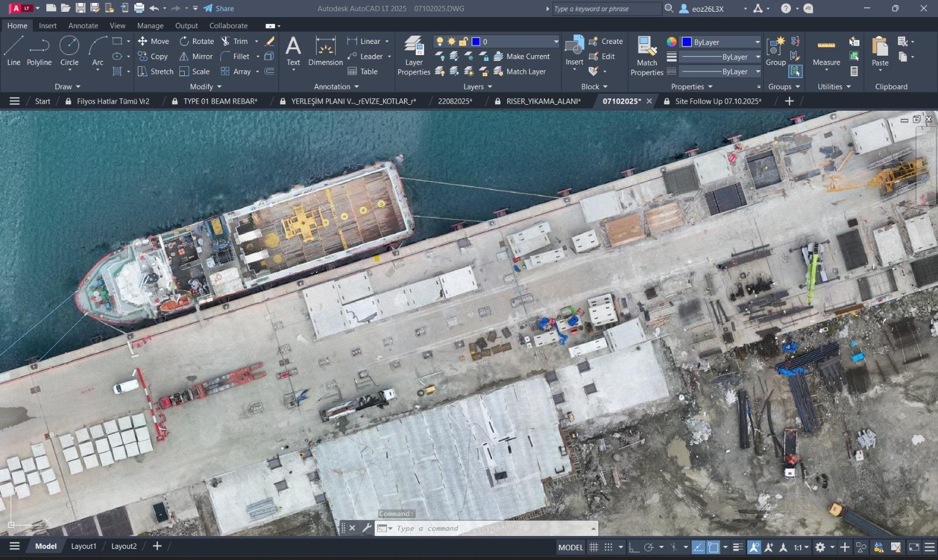Open the ByLayer color dropdown

757,42
